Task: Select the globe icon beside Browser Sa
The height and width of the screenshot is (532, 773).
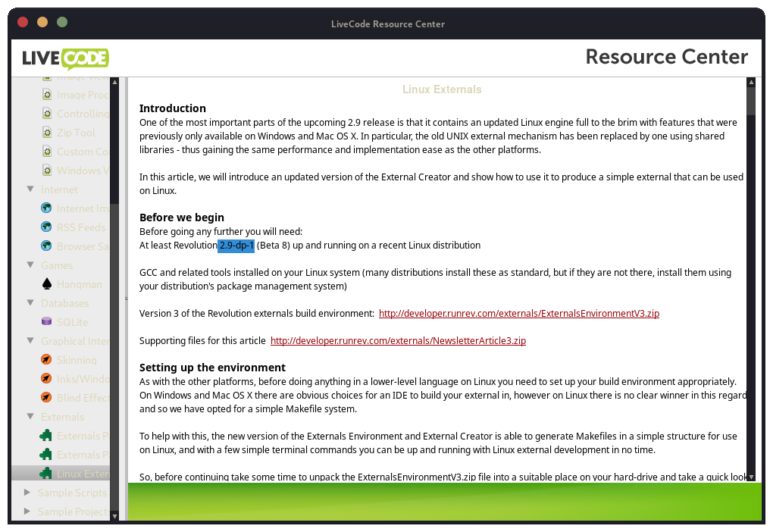Action: tap(46, 246)
